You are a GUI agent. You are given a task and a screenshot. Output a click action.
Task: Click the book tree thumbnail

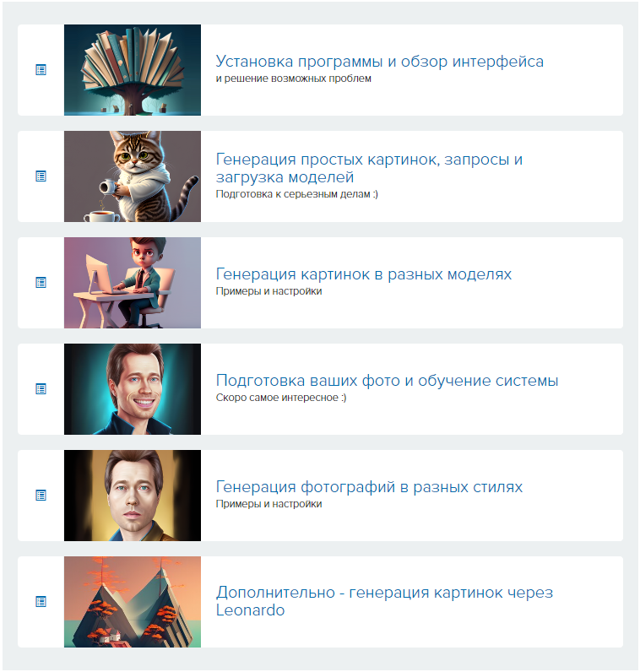(133, 70)
